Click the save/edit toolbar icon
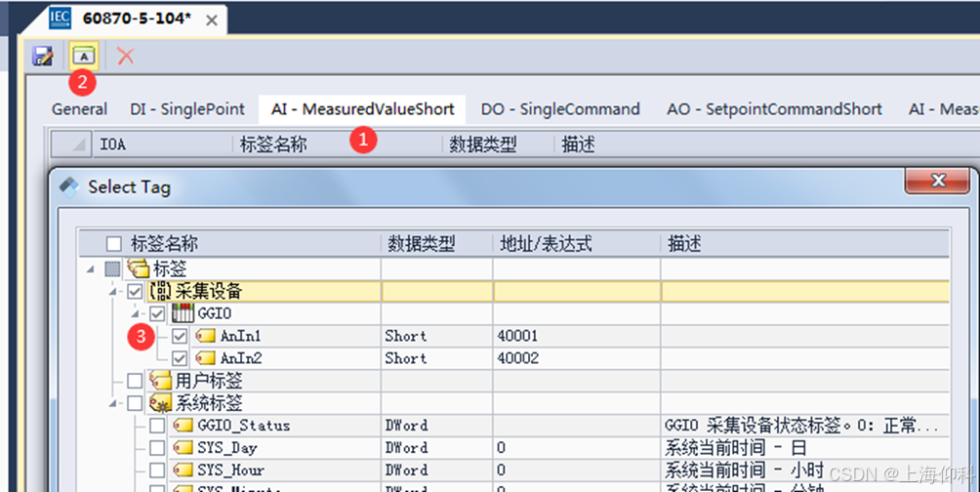 click(42, 56)
